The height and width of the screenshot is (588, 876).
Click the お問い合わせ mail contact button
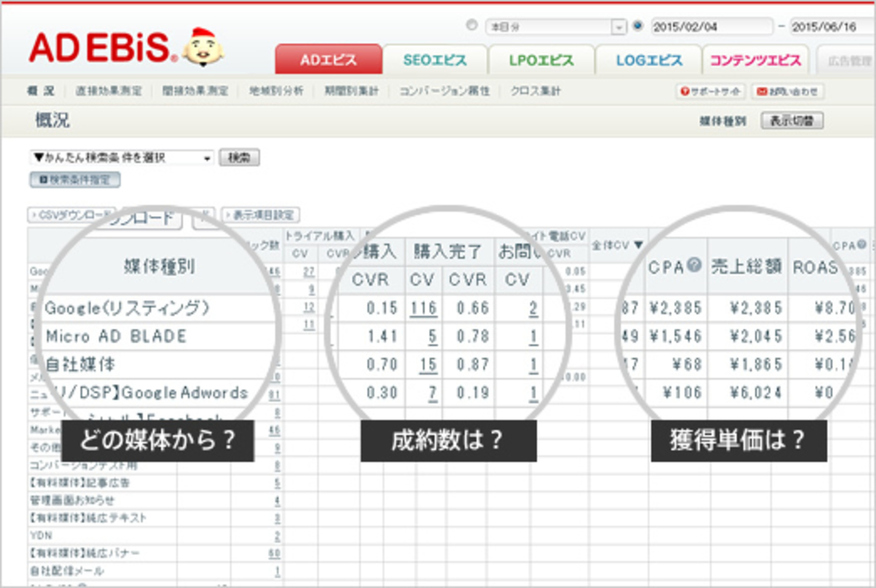[759, 91]
